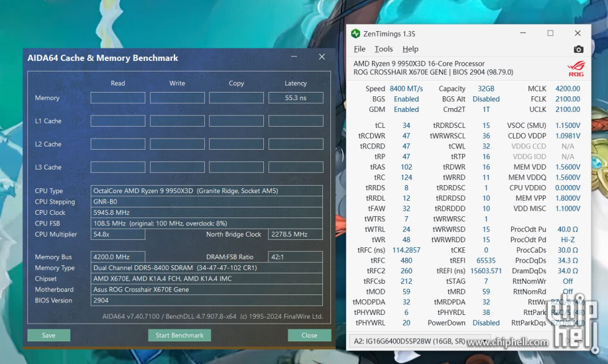The height and width of the screenshot is (364, 608).
Task: Click Motherboard Asus ROG Crosshair value
Action: point(207,289)
